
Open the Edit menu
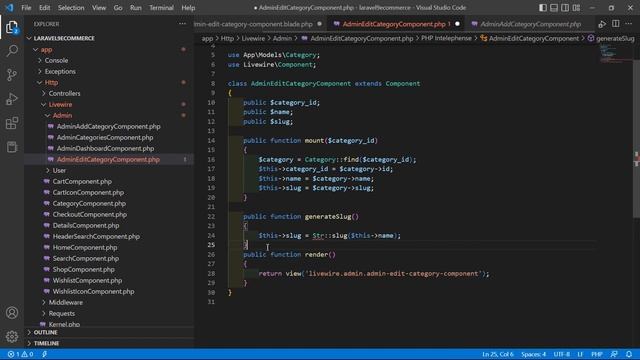44,8
